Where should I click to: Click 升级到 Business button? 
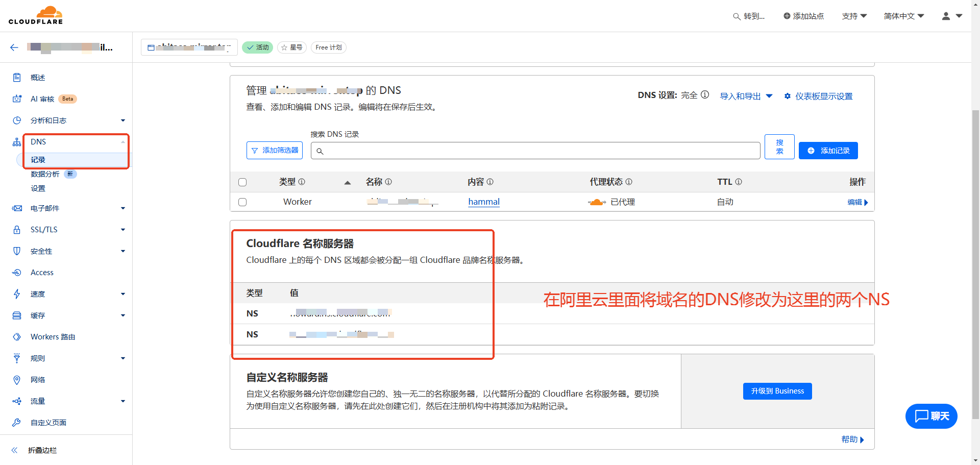(777, 391)
